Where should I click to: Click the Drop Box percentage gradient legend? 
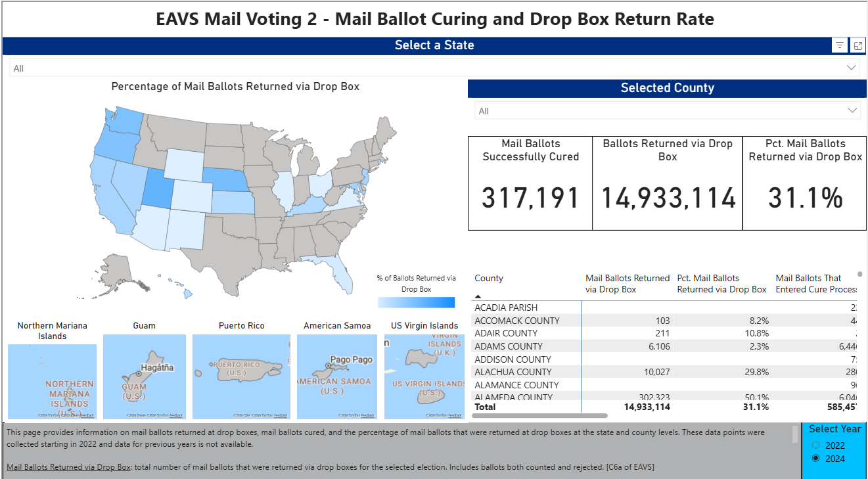[x=415, y=302]
